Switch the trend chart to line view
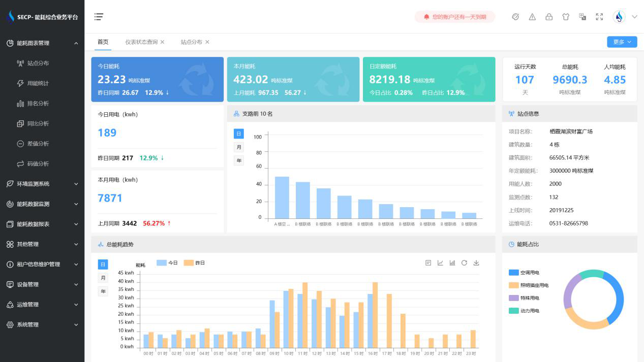Screen dimensions: 644x362 pyautogui.click(x=440, y=262)
